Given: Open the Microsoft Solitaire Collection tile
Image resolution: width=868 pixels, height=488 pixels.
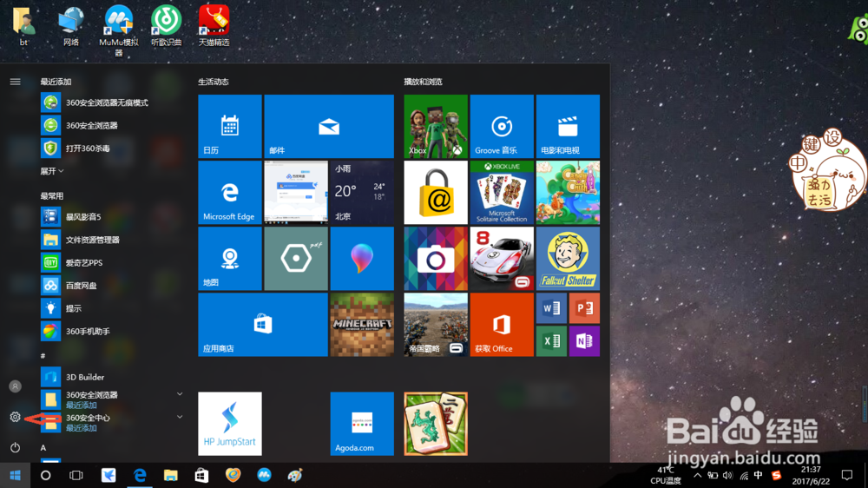Looking at the screenshot, I should (502, 193).
